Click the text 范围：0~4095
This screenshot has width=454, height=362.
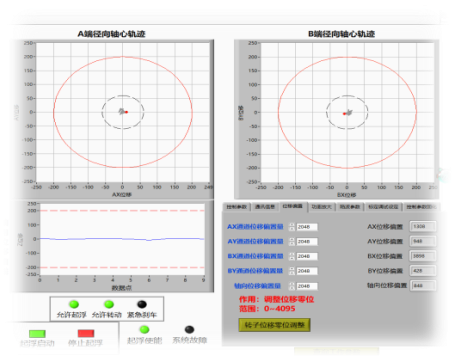pyautogui.click(x=267, y=308)
